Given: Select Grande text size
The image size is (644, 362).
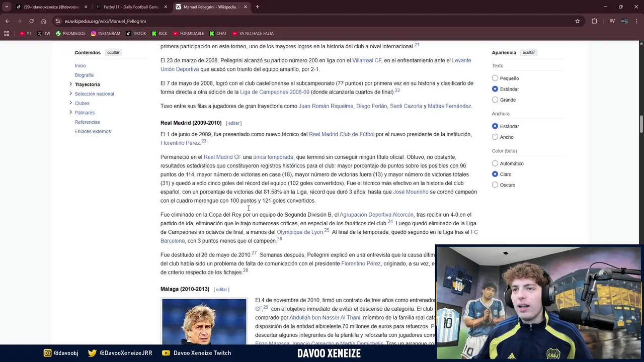Looking at the screenshot, I should tap(495, 100).
